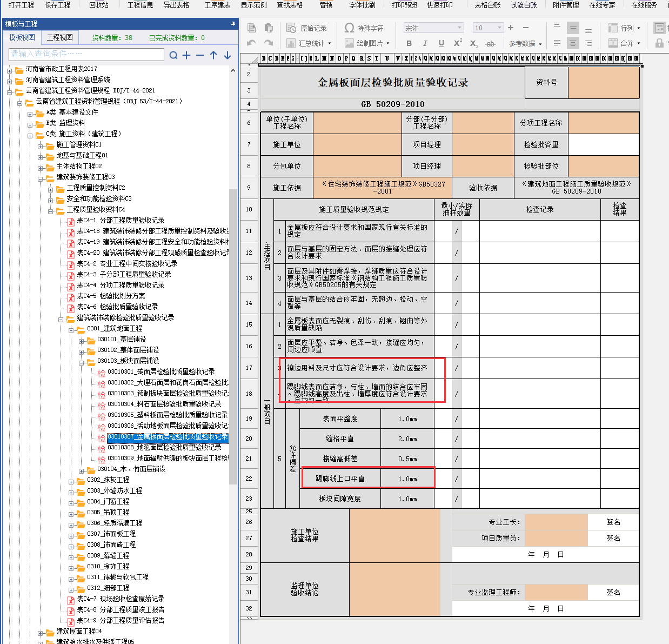
Task: Switch to the 工程视图 tab
Action: pyautogui.click(x=60, y=37)
